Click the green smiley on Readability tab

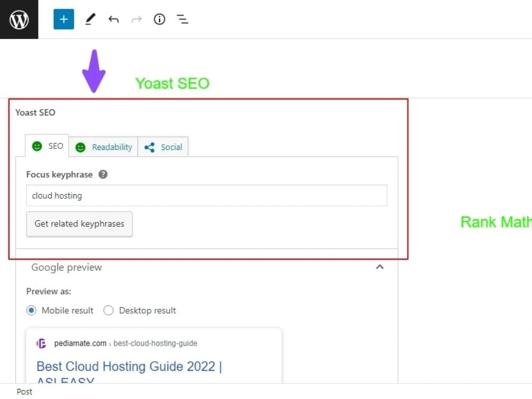[80, 147]
